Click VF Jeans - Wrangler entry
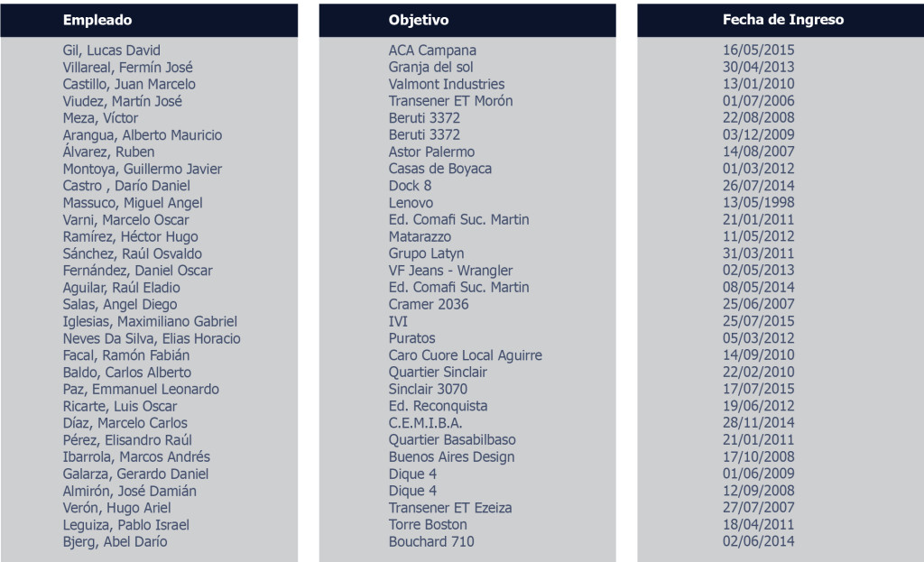This screenshot has width=924, height=562. 450,271
